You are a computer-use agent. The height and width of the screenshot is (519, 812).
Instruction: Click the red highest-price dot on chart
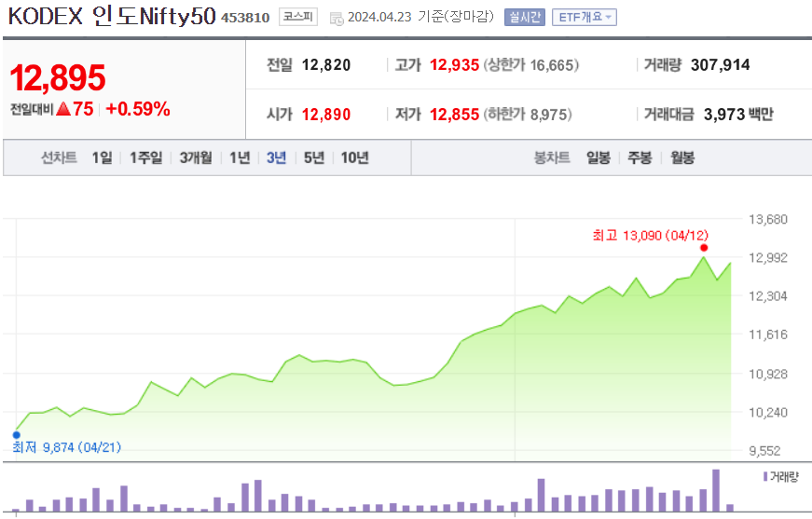703,248
